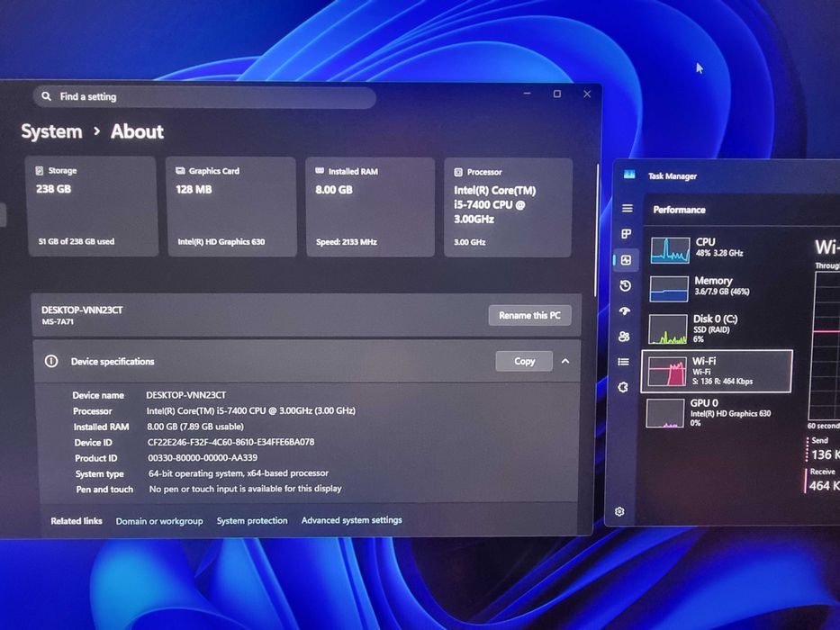The width and height of the screenshot is (840, 630).
Task: Open Services icon in Task Manager sidebar
Action: [623, 387]
